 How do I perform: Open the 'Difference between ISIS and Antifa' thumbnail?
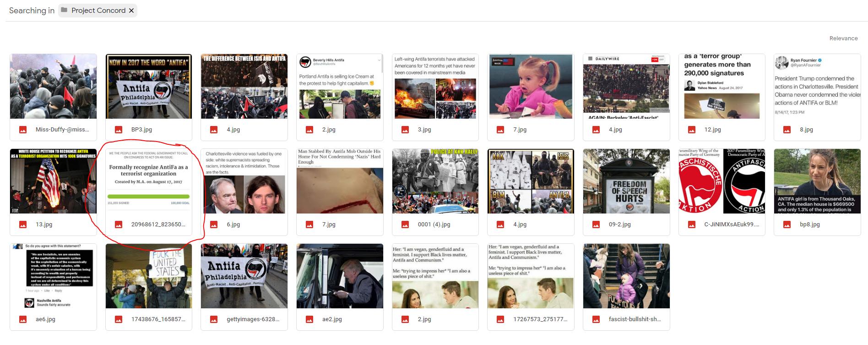[x=244, y=87]
